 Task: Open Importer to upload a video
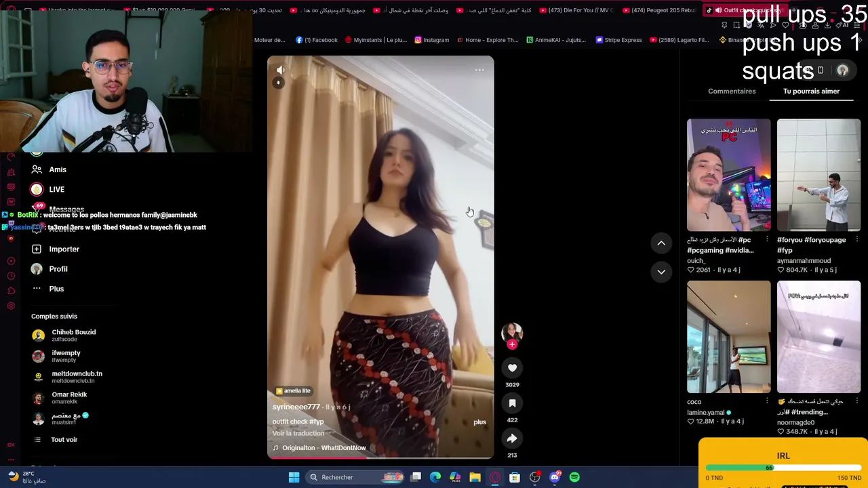[x=56, y=249]
